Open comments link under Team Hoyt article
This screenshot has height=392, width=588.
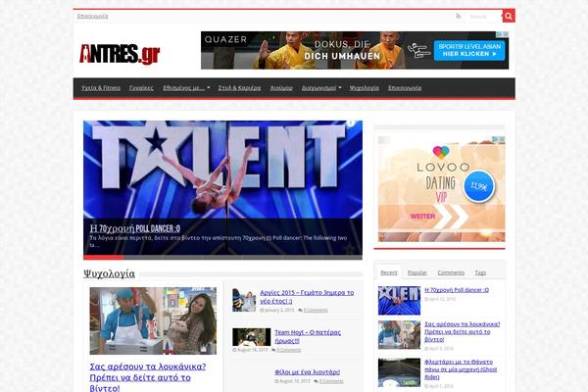[289, 350]
